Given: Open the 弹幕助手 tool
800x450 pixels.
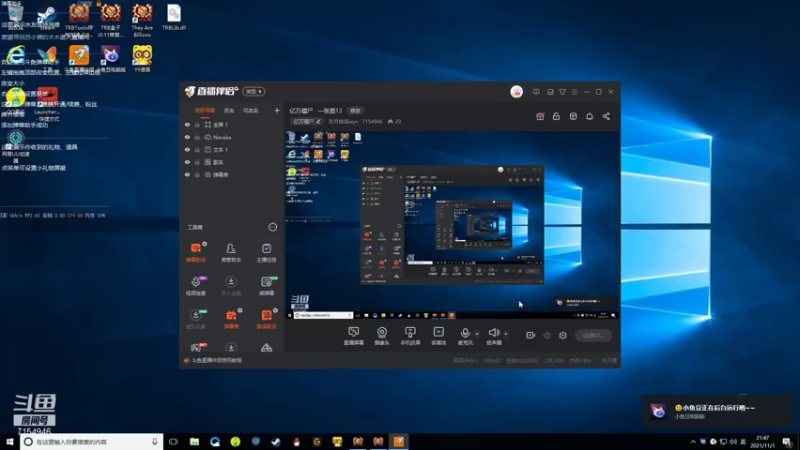Looking at the screenshot, I should coord(196,253).
